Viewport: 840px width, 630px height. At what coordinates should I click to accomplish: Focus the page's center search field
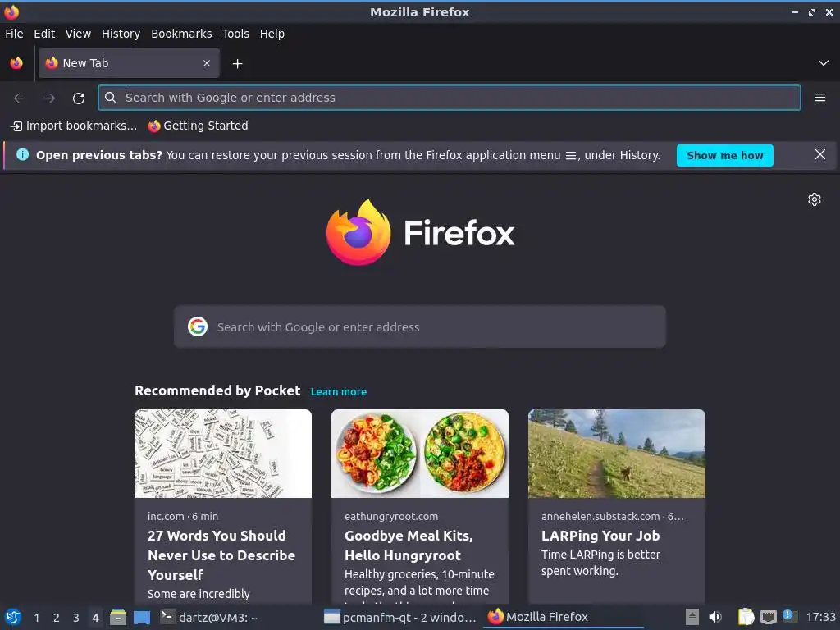[x=419, y=326]
